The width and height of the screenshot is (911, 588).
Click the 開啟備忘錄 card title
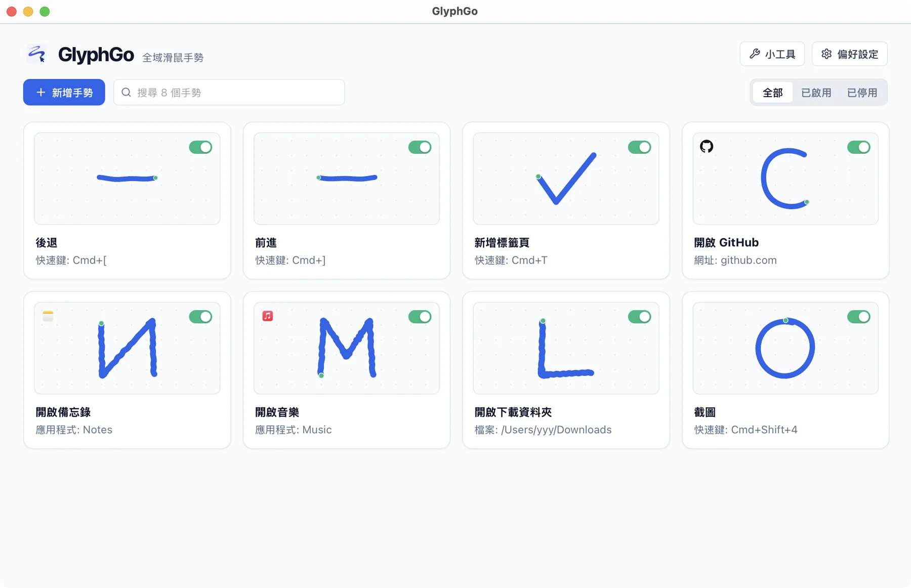pos(63,412)
